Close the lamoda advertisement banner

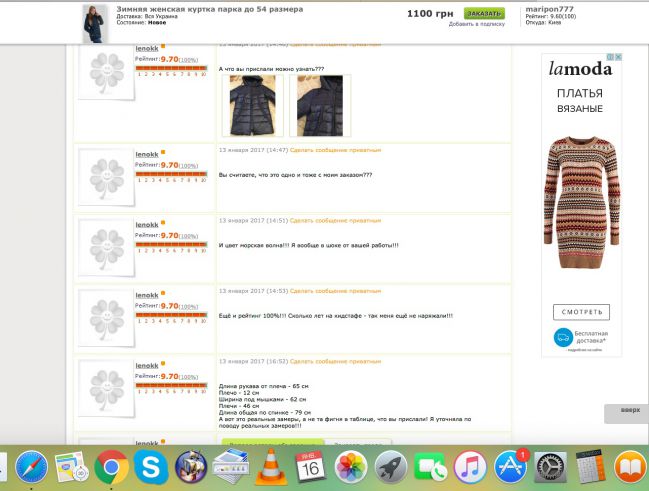(618, 57)
